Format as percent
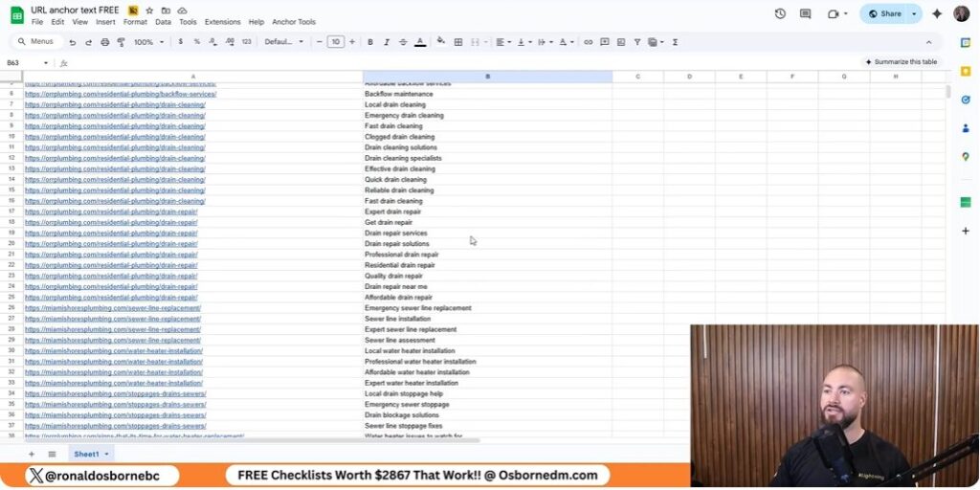 pos(197,42)
